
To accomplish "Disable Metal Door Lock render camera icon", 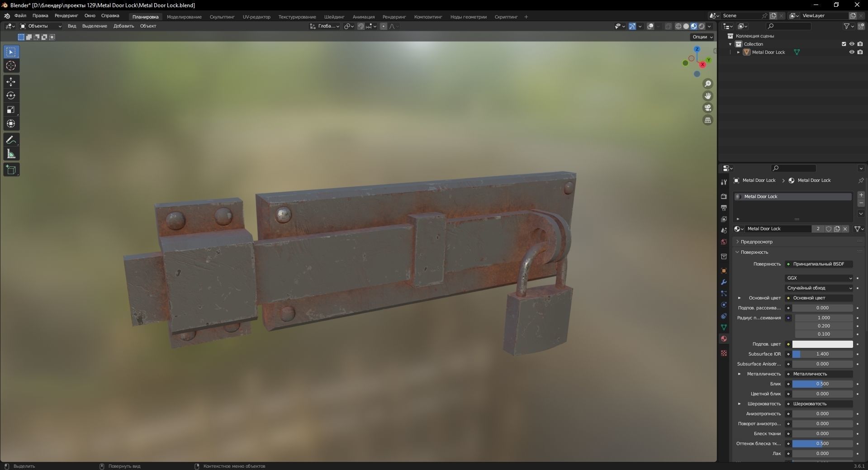I will tap(860, 52).
